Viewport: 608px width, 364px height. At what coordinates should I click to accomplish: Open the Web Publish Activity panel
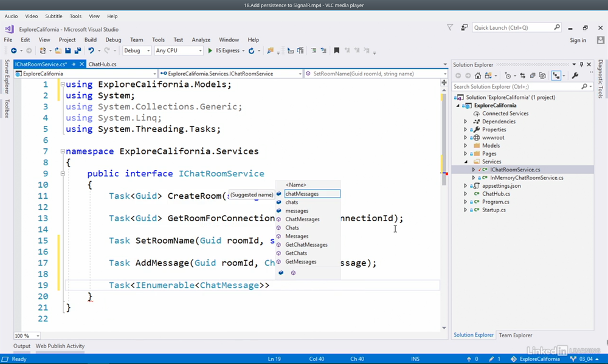(60, 346)
